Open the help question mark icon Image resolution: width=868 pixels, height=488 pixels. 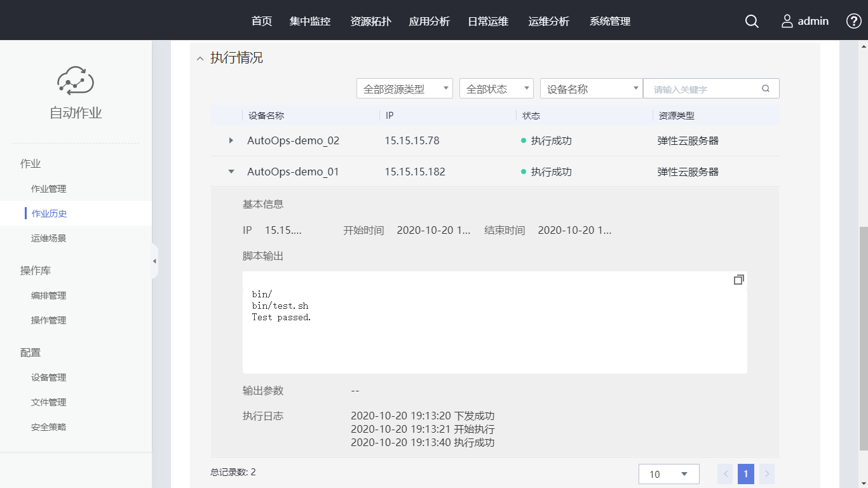click(x=853, y=21)
